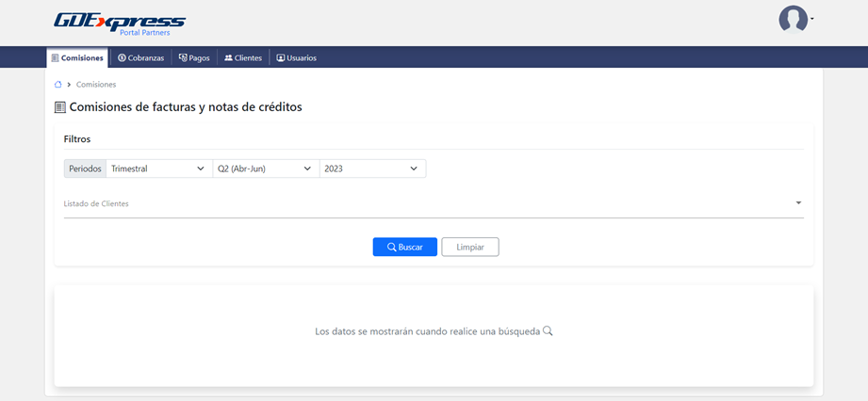Open the user profile avatar
Viewport: 868px width, 401px height.
coord(793,19)
